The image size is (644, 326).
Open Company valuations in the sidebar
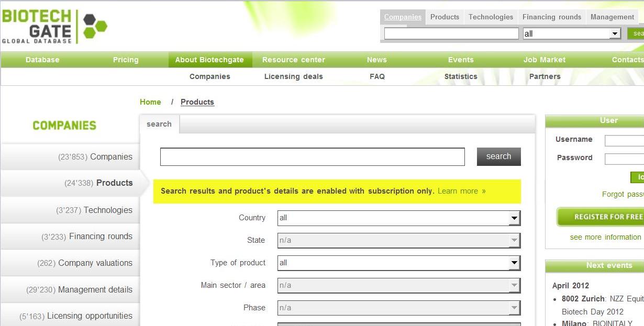click(70, 263)
